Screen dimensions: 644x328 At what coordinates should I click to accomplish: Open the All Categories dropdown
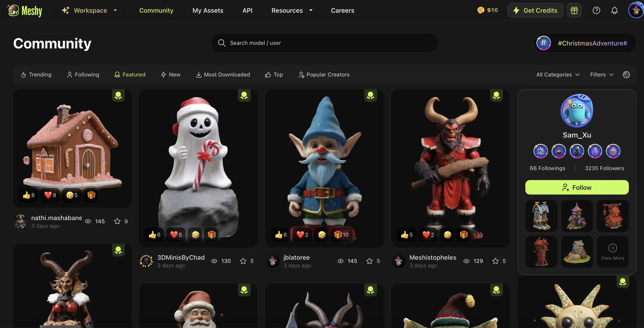click(x=558, y=75)
